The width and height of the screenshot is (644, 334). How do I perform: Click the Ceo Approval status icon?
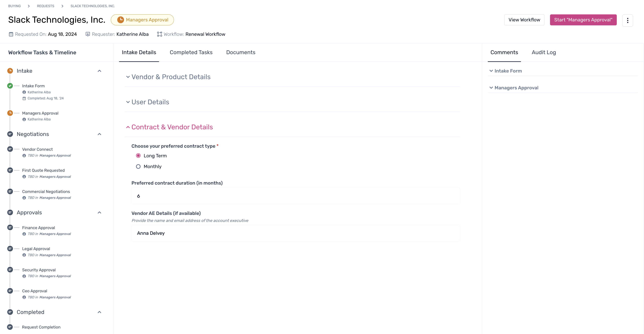10,291
